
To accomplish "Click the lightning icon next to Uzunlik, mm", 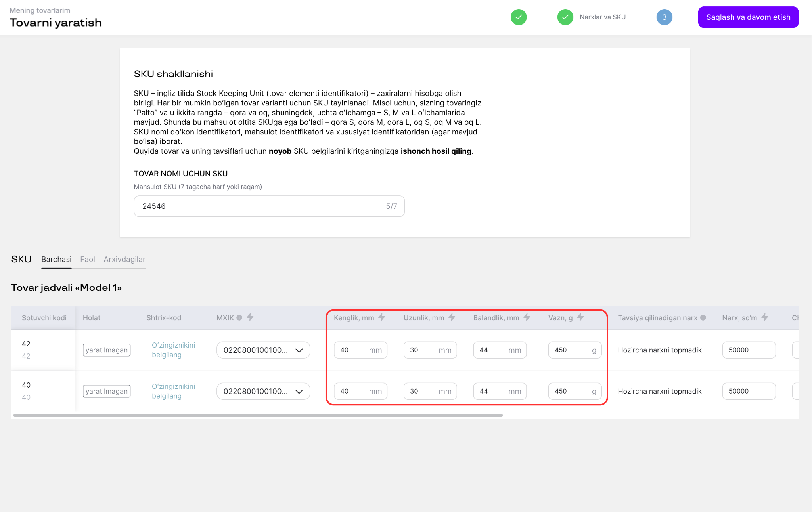I will point(452,317).
